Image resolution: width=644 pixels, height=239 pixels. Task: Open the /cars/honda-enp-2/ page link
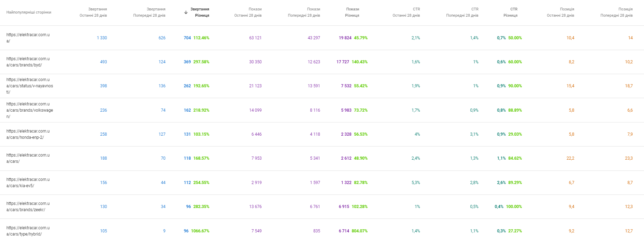point(28,134)
